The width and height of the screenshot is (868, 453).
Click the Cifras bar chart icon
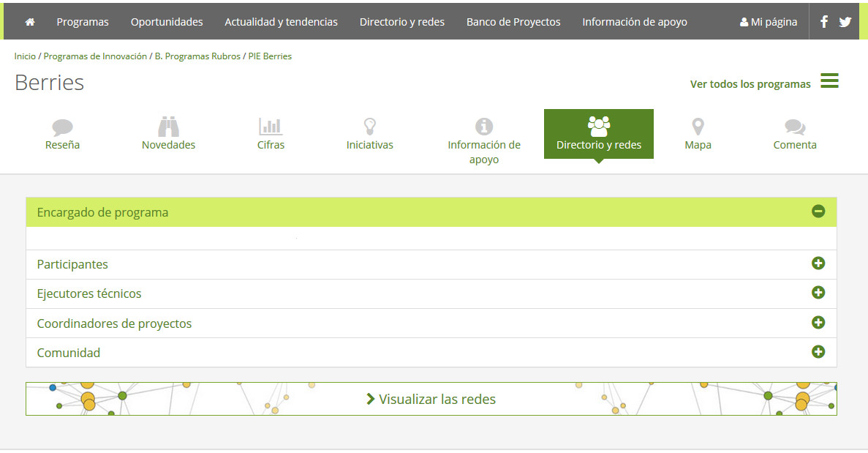pyautogui.click(x=271, y=127)
